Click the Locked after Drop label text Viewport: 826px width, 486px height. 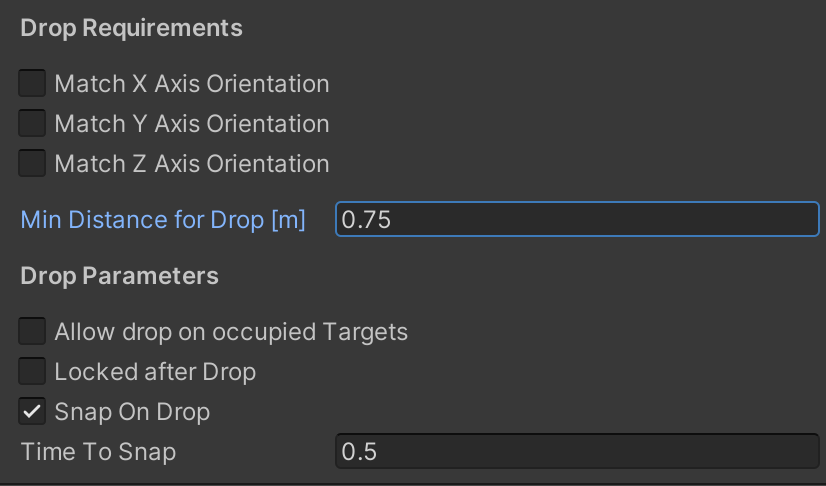click(155, 372)
